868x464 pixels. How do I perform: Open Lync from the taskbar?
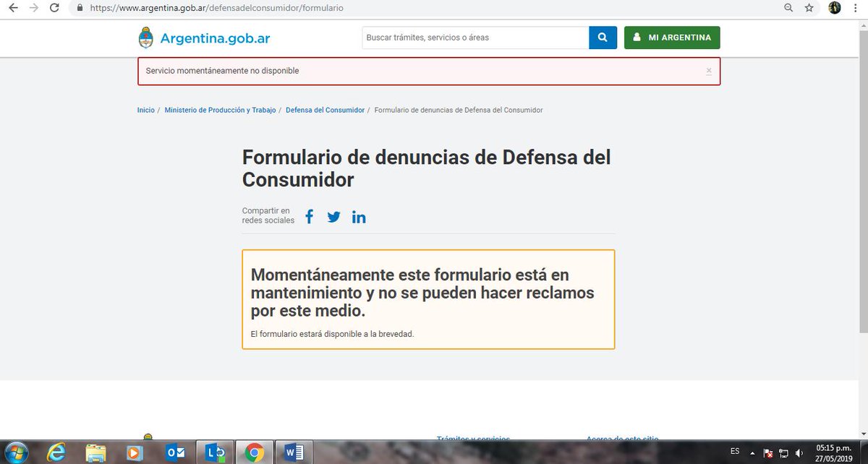214,452
